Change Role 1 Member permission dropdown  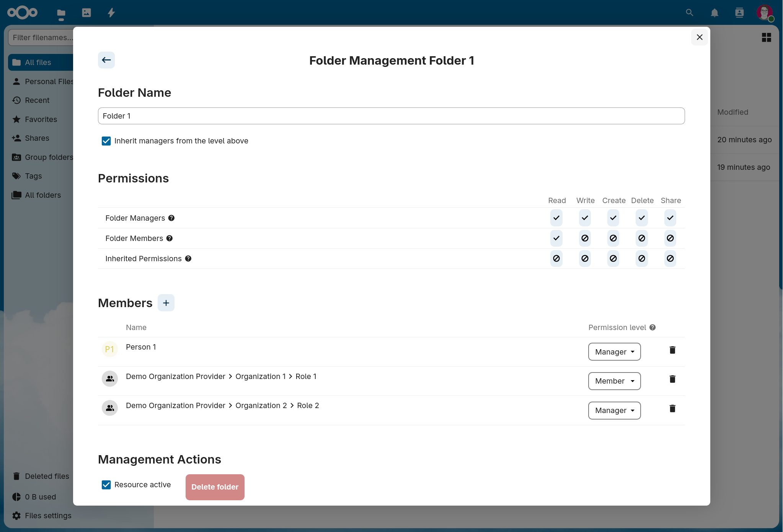pos(614,381)
